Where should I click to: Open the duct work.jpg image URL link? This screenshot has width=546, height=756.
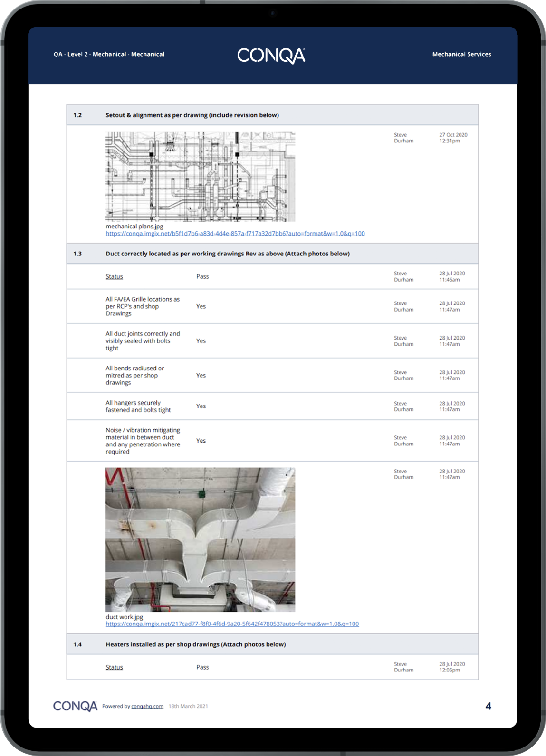[232, 624]
